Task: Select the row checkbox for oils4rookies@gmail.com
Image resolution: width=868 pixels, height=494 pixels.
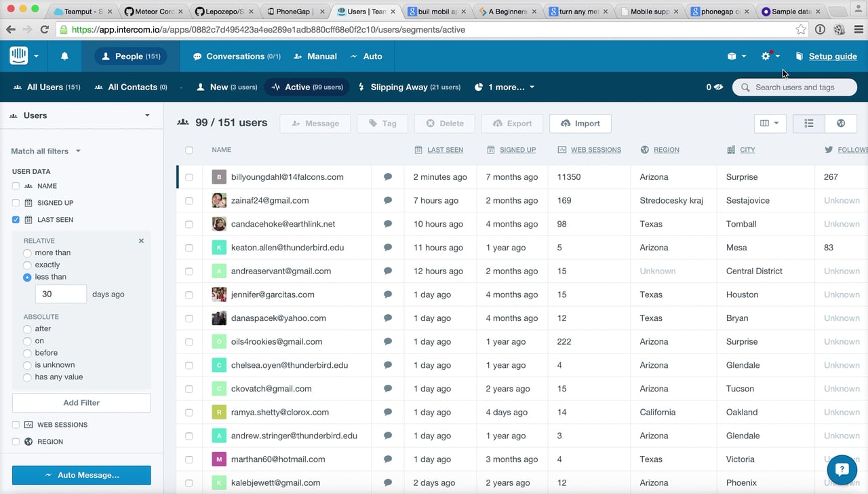Action: pyautogui.click(x=189, y=342)
